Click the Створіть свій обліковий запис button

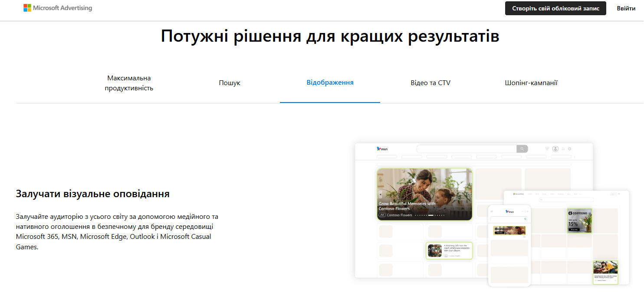pyautogui.click(x=555, y=8)
